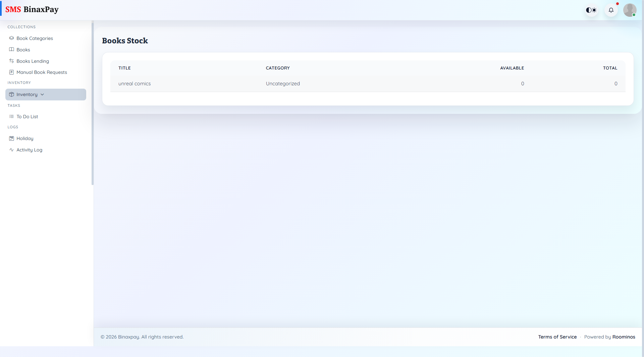Screen dimensions: 644x357
Task: Click the Holiday calendar icon
Action: (x=11, y=138)
